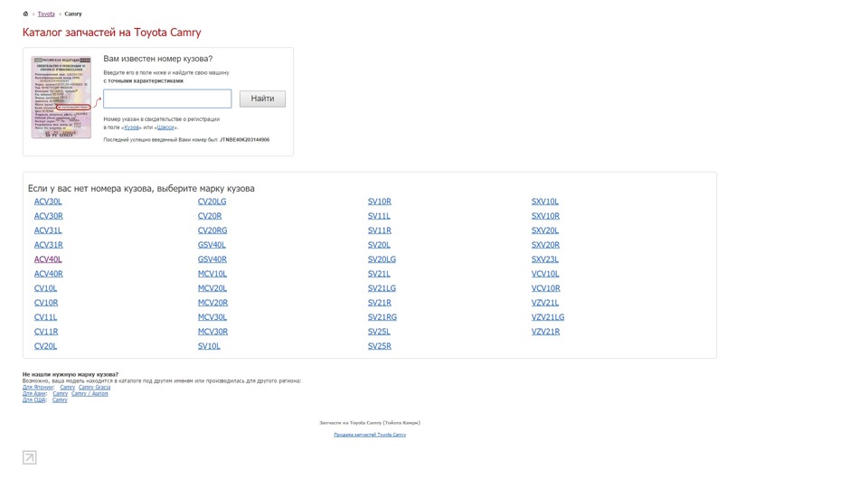
Task: Choose the CV20L body link
Action: point(45,346)
